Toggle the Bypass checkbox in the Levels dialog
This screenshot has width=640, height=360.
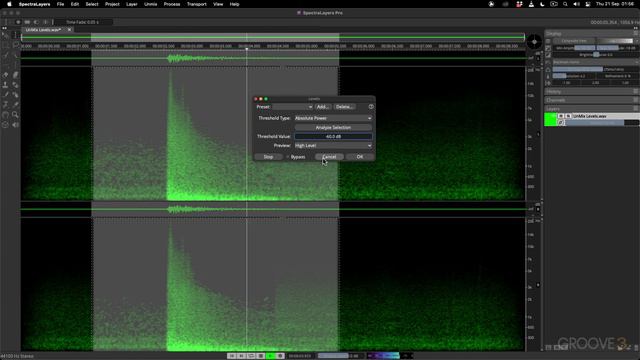coord(288,157)
